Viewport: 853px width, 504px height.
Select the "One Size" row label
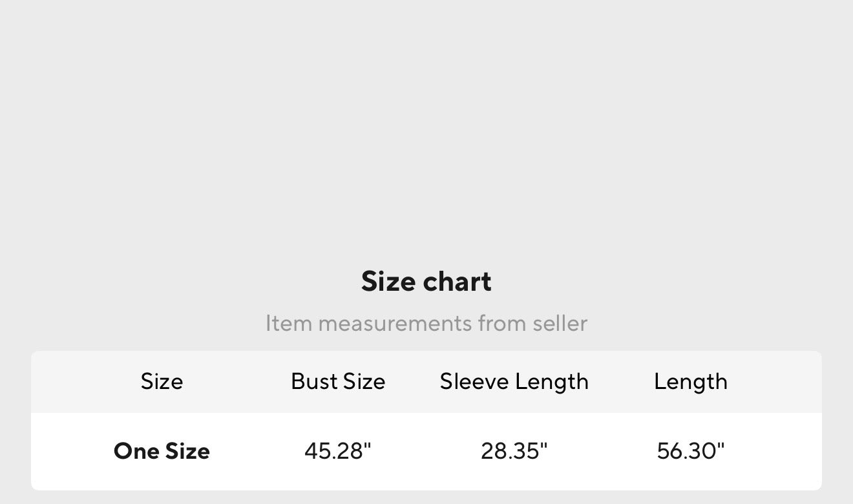tap(162, 451)
